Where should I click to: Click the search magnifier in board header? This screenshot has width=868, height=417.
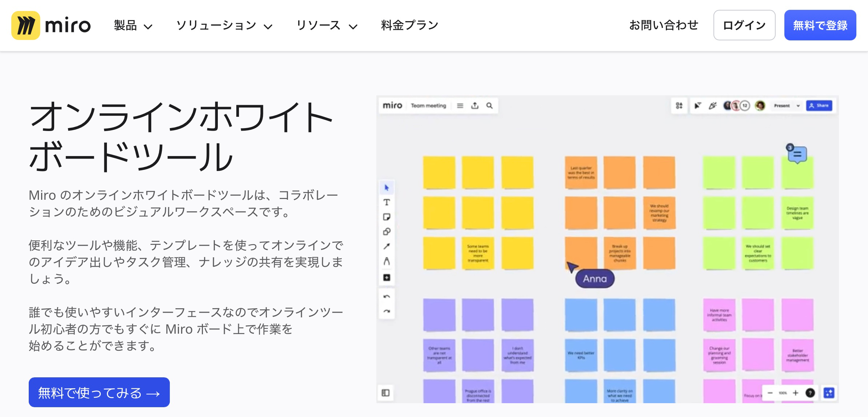point(489,106)
